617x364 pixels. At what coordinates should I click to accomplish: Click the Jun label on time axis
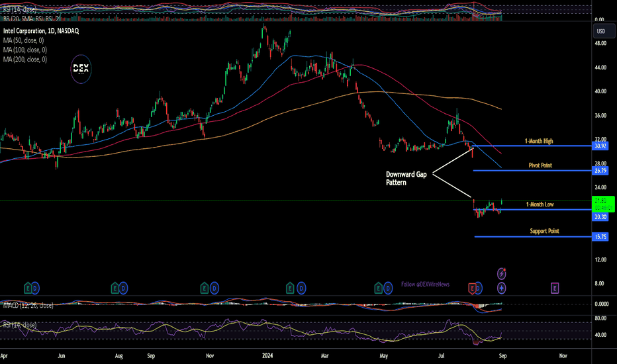pos(62,356)
